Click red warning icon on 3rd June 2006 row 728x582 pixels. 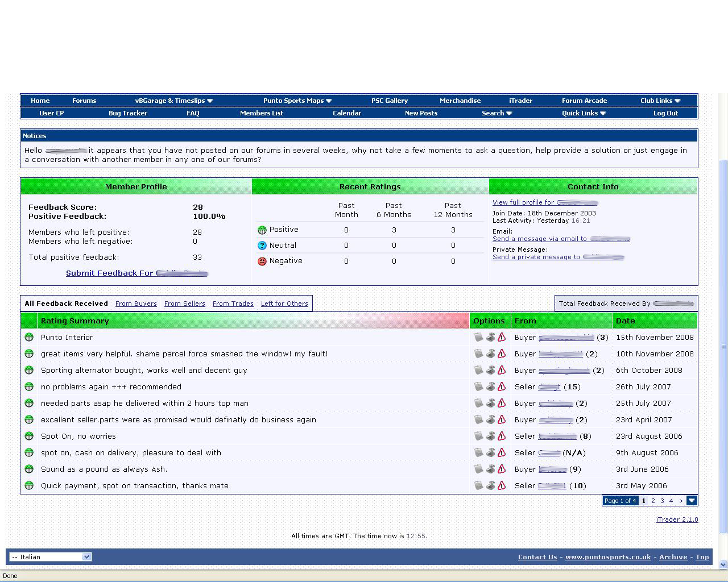pos(502,469)
